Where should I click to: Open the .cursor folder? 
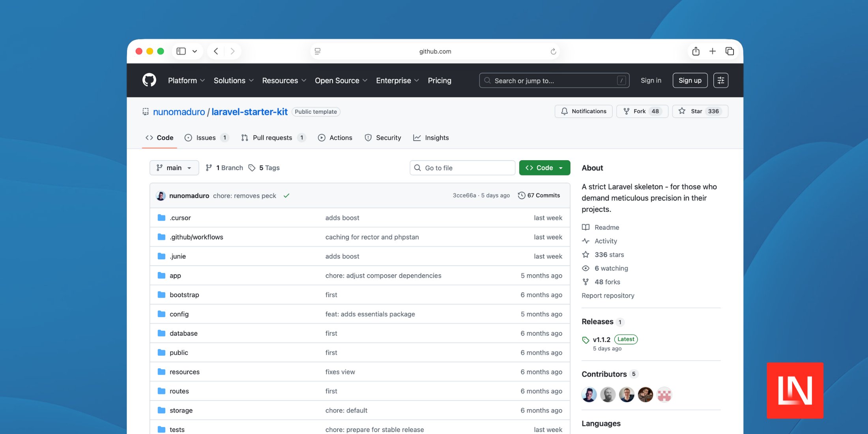point(180,218)
